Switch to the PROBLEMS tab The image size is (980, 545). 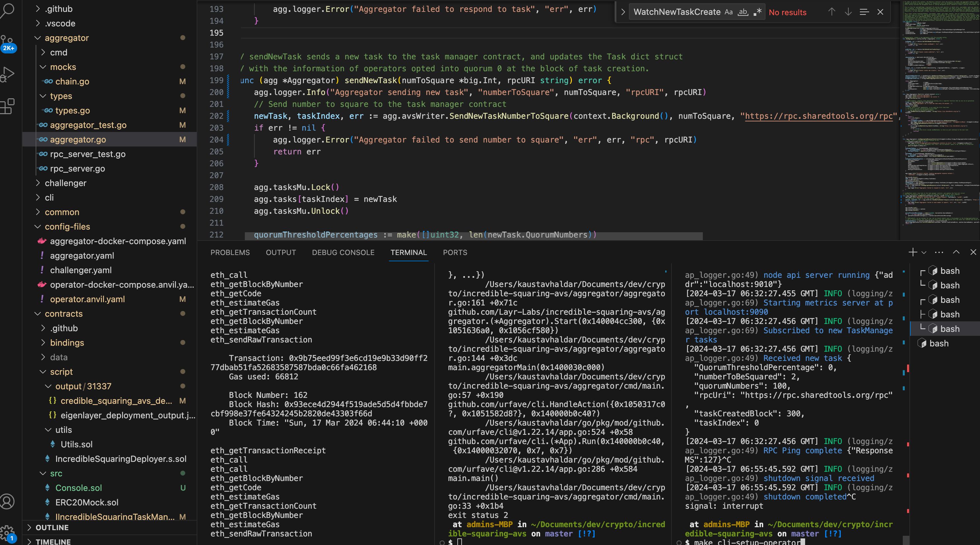230,252
